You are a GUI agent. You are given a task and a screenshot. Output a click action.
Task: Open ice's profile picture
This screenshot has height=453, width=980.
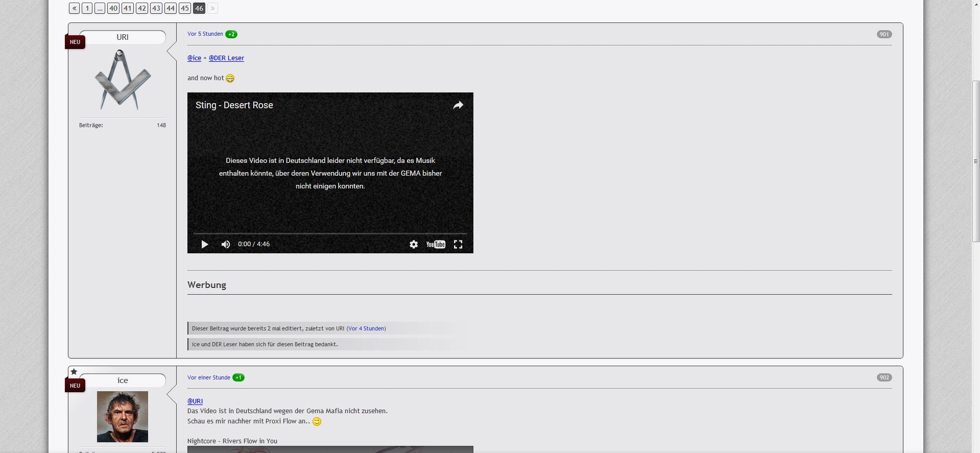[x=123, y=417]
